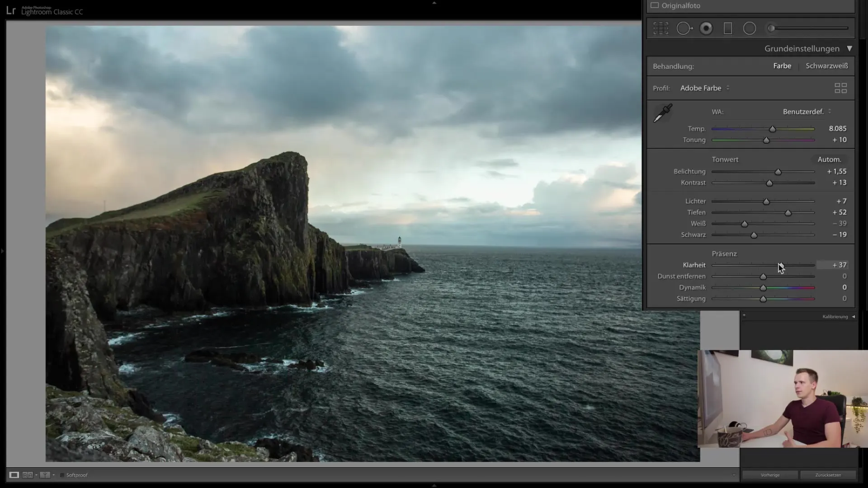Click the Schwarz slider handle

tap(754, 235)
